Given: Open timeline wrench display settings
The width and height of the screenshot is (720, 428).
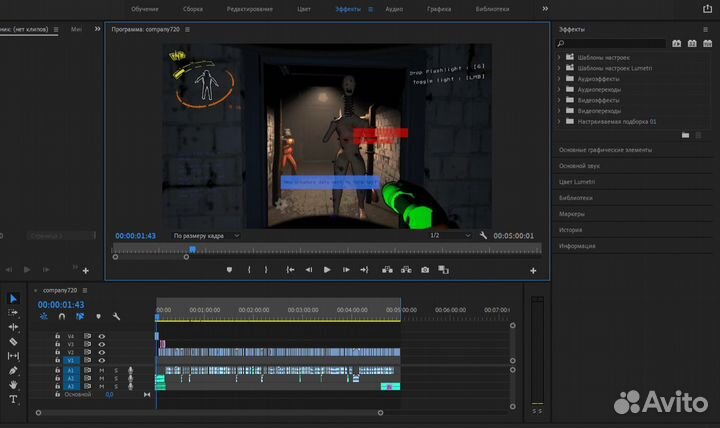Looking at the screenshot, I should [x=116, y=317].
